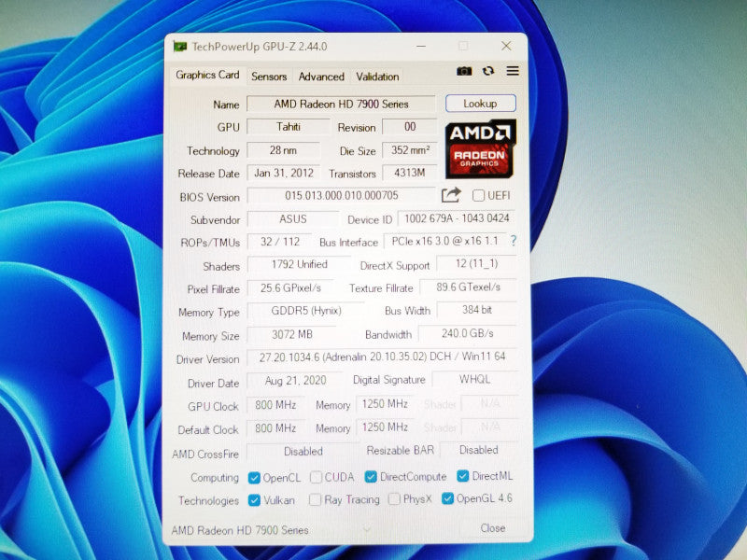Click the AMD Radeon Graphics logo
This screenshot has height=560, width=747.
click(481, 148)
